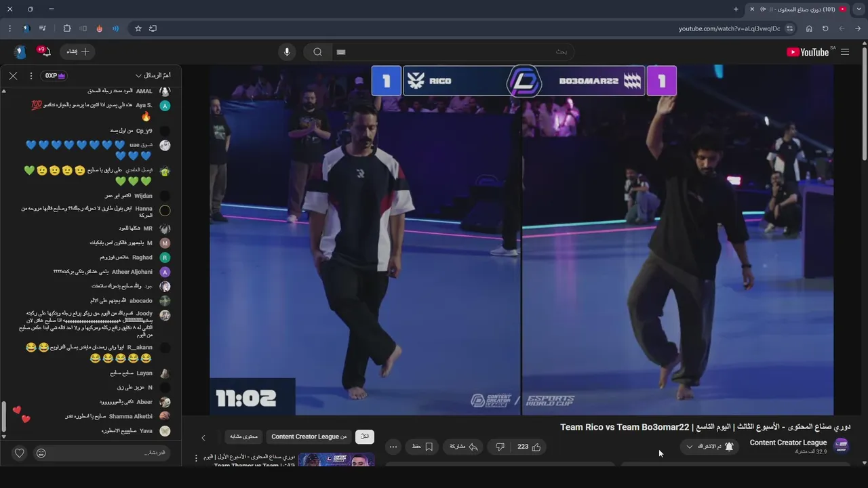Image resolution: width=868 pixels, height=488 pixels.
Task: Click the heart reaction in chat
Action: point(20,453)
